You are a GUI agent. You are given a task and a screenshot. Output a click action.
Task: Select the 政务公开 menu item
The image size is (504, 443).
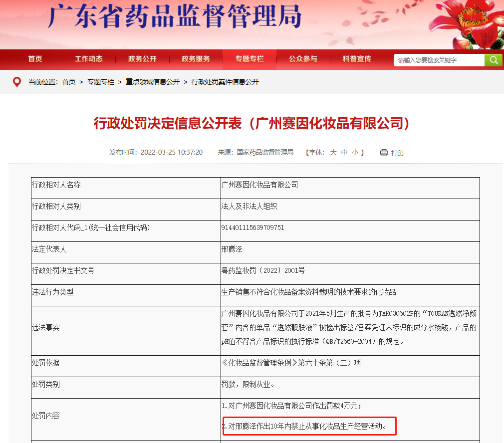tap(142, 59)
